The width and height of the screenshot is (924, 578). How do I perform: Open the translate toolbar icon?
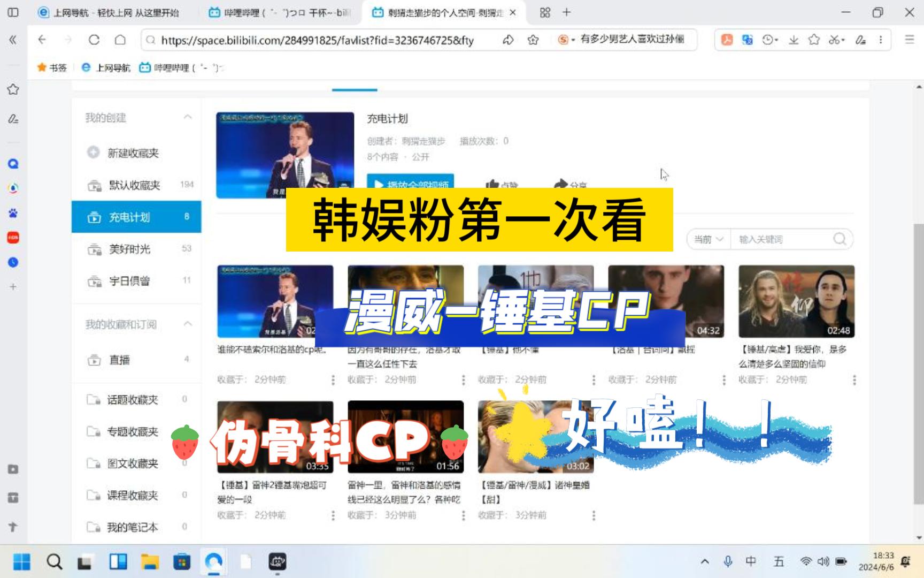point(748,40)
